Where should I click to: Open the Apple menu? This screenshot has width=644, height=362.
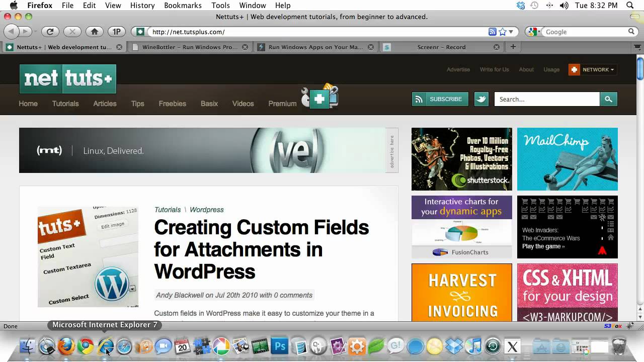(14, 6)
